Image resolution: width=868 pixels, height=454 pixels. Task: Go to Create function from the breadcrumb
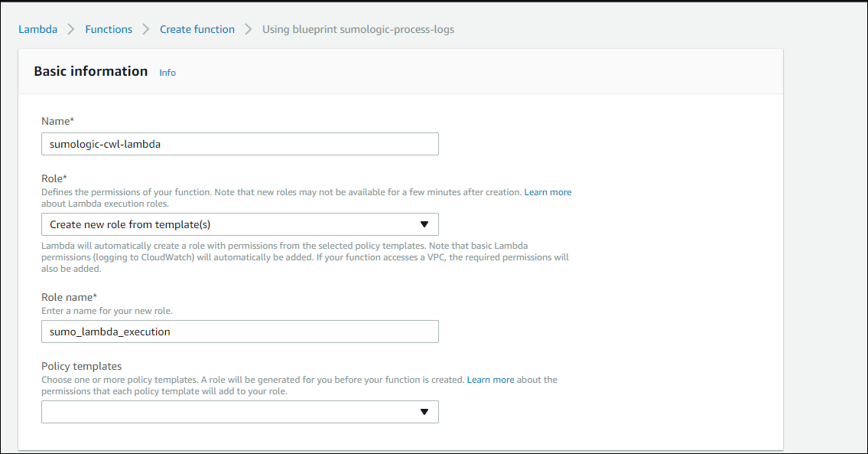click(197, 29)
